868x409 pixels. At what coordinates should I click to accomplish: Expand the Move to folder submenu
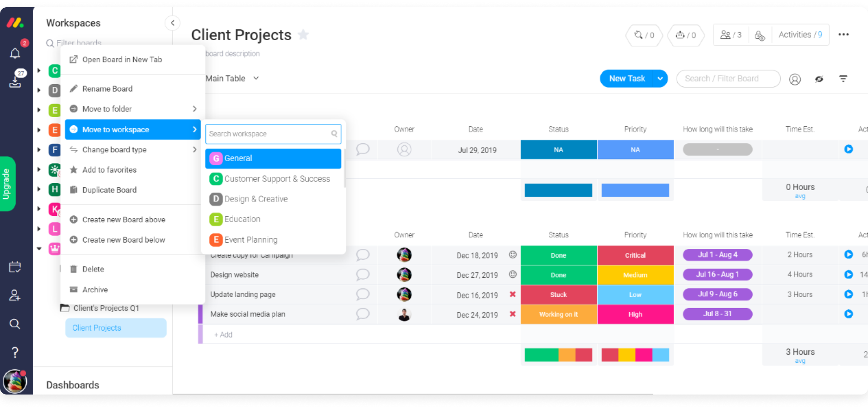(x=132, y=109)
